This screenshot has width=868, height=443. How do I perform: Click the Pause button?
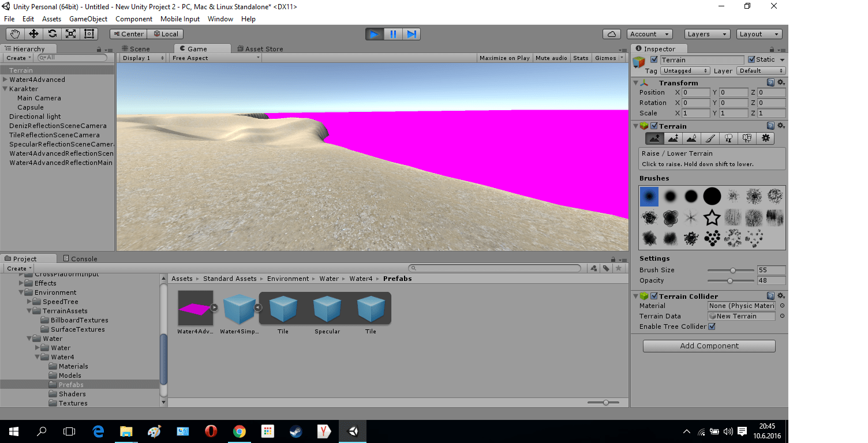(393, 34)
